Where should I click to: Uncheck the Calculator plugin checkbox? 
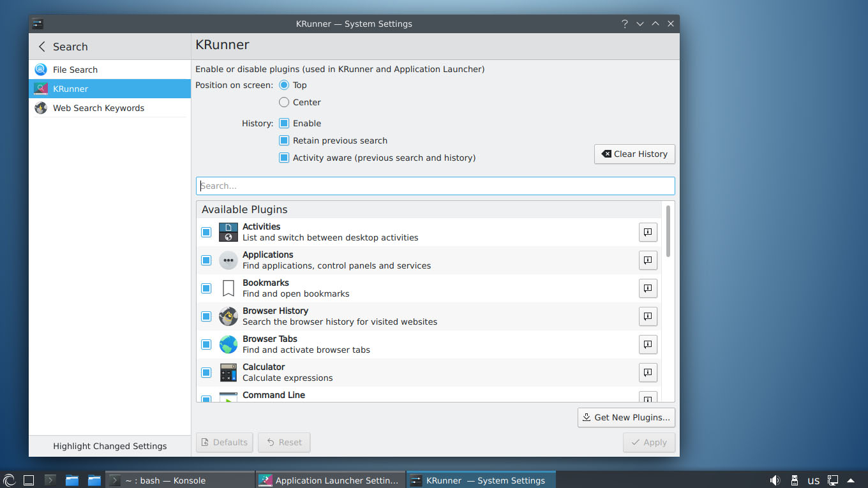tap(206, 373)
